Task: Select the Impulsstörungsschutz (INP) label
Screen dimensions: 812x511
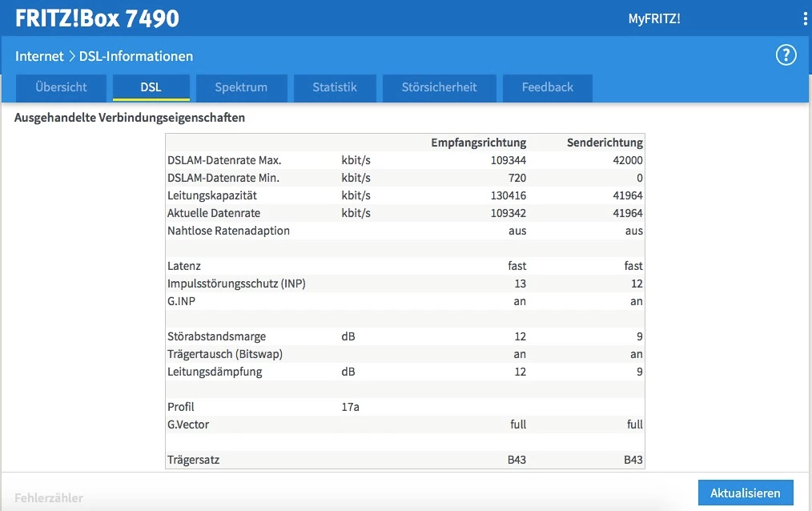Action: [x=236, y=284]
